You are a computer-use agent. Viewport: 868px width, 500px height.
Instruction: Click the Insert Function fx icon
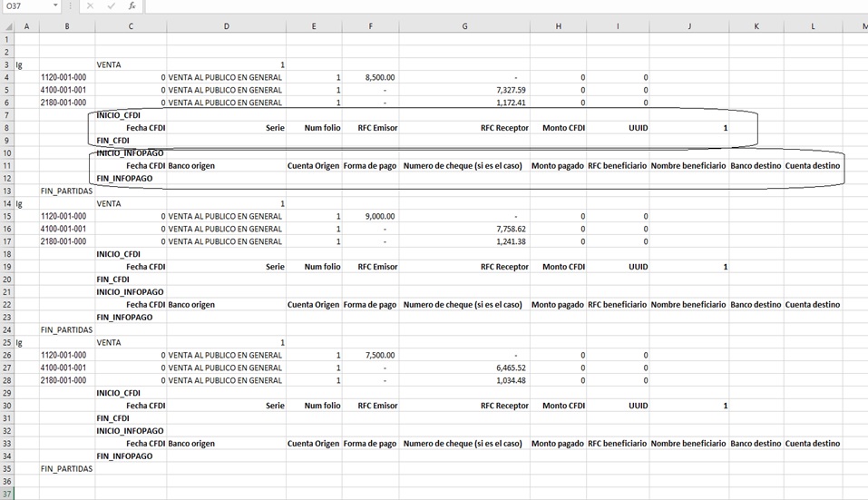click(132, 6)
